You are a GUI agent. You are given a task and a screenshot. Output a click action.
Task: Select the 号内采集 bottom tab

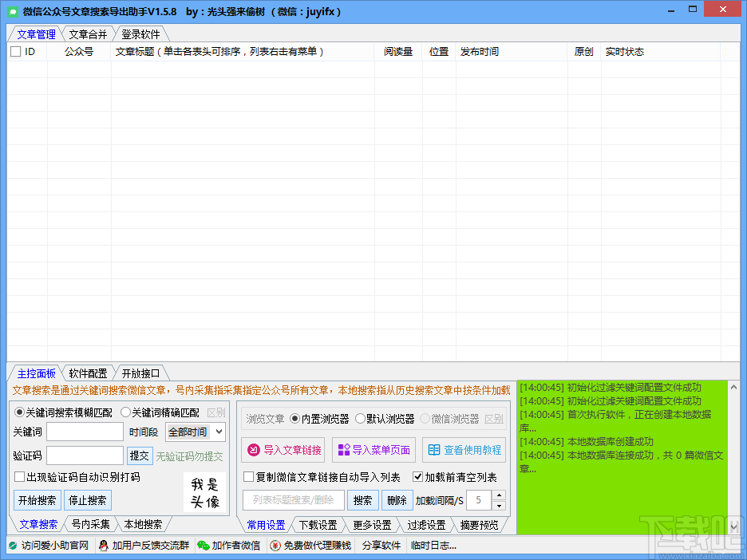point(90,524)
